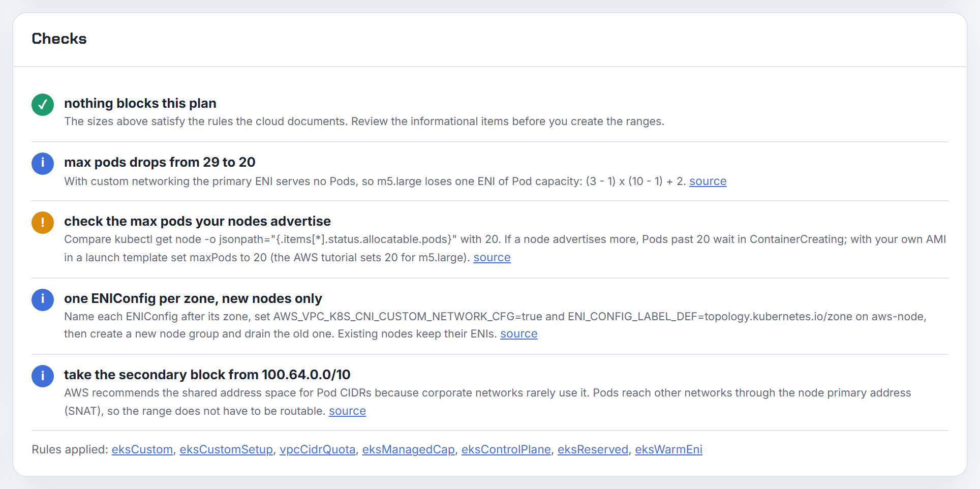Click the AWS_VPC_K8S_CNI_CUSTOM_NETWORK_CFG=true setting text
This screenshot has height=489, width=980.
(x=408, y=317)
